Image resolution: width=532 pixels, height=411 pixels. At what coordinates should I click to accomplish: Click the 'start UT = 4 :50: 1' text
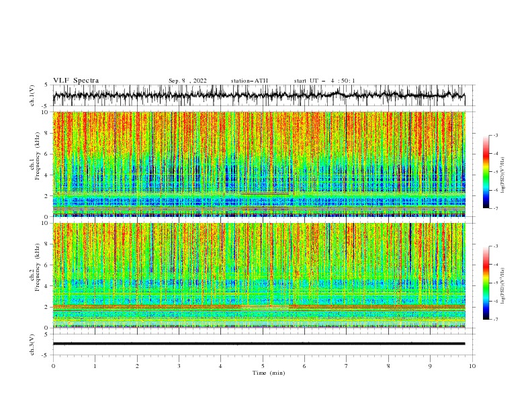324,81
